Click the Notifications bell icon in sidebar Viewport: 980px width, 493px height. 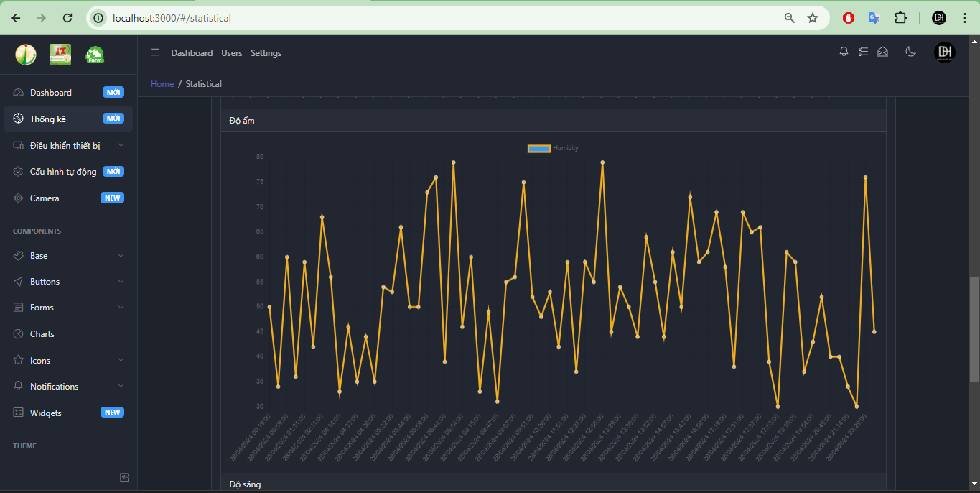tap(18, 387)
